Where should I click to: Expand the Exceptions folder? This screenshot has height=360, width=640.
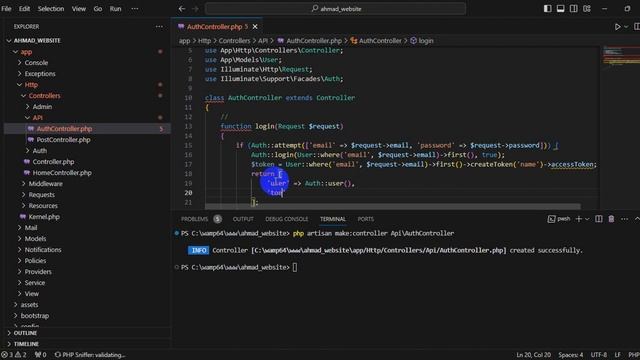pyautogui.click(x=40, y=74)
